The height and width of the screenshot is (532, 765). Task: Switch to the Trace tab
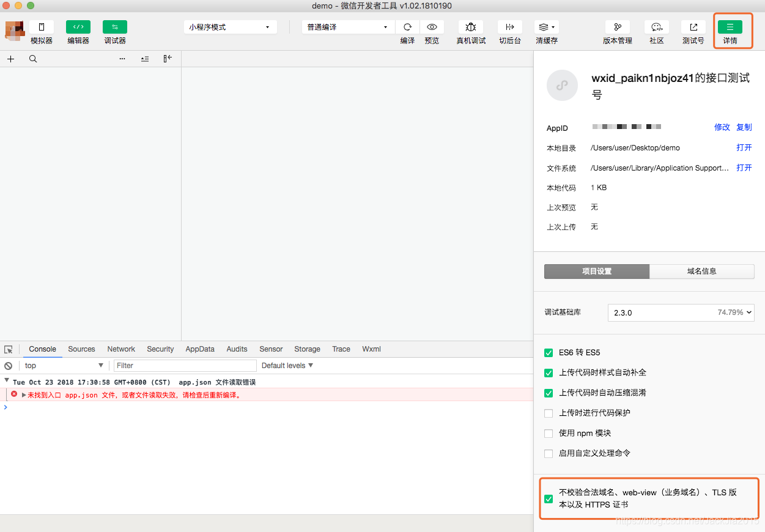(341, 349)
